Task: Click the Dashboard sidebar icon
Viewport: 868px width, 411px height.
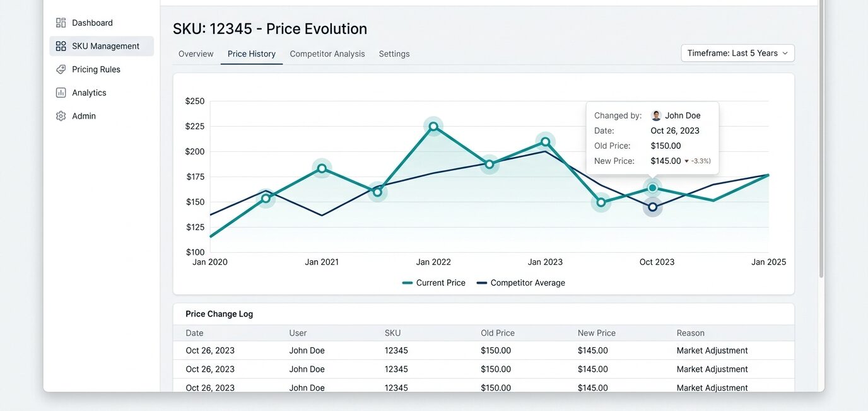Action: (x=61, y=23)
